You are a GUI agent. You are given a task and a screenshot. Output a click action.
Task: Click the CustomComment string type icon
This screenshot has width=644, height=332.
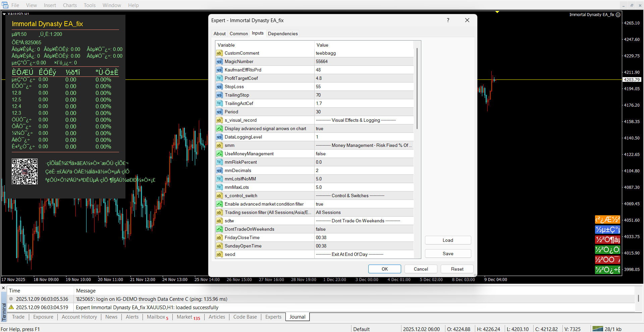[x=219, y=53]
